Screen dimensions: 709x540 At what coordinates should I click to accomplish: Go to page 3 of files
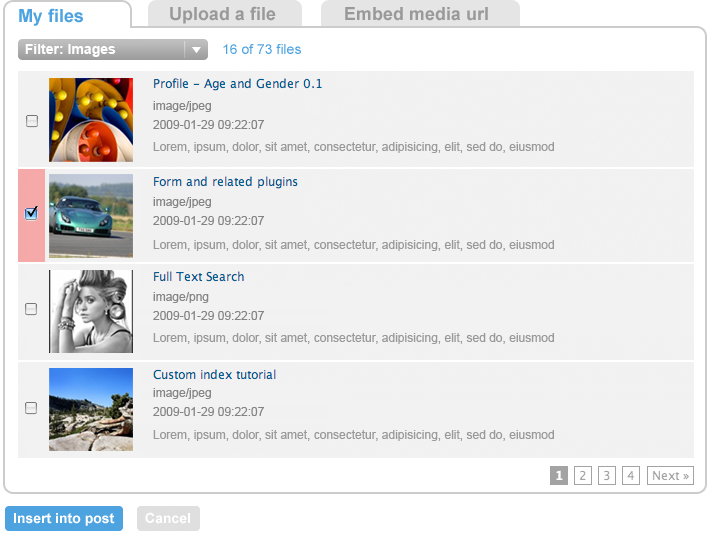(607, 476)
